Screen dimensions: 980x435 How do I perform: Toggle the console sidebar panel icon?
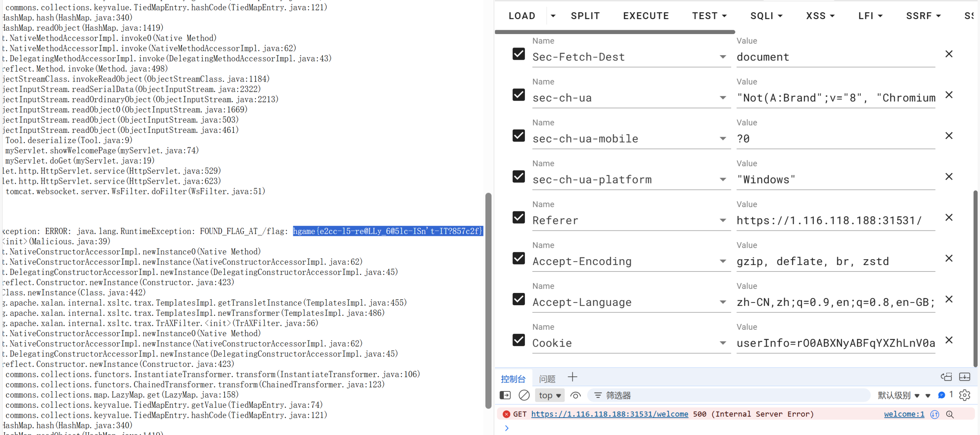point(505,395)
